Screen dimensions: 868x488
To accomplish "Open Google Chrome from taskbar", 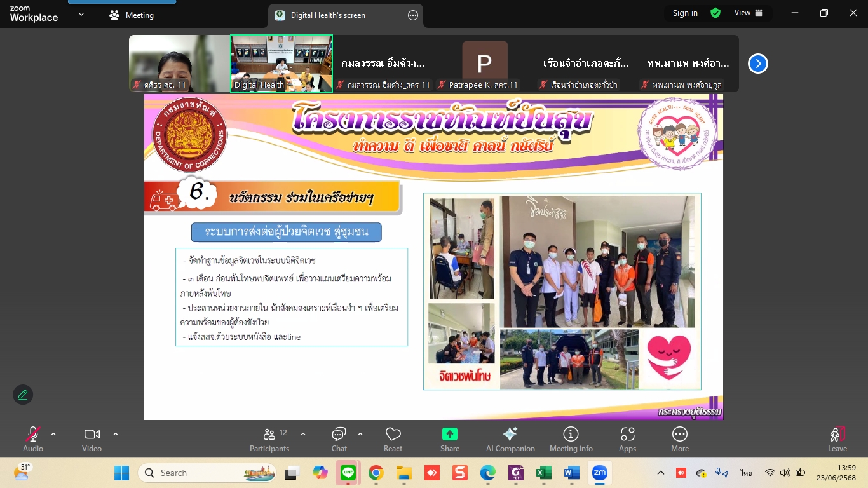I will 376,473.
